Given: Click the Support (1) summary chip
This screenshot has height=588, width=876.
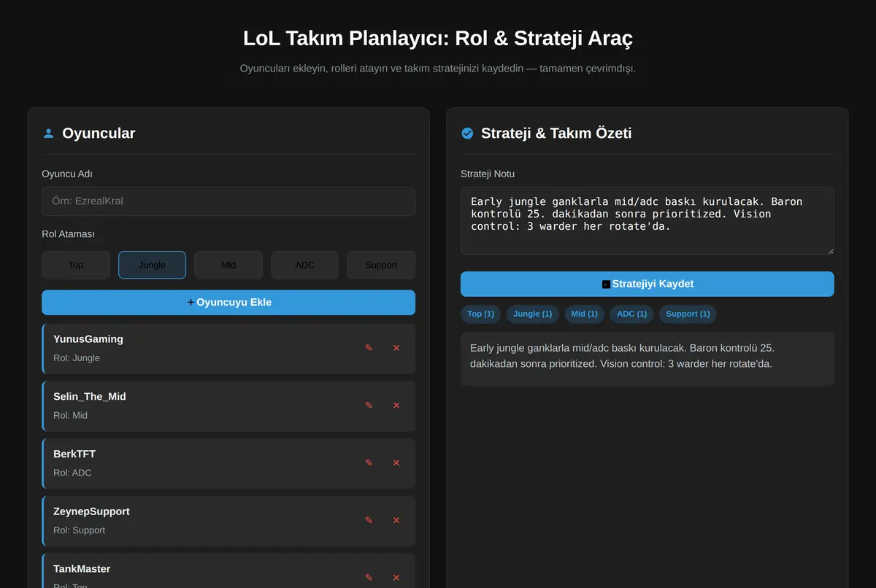Looking at the screenshot, I should coord(688,314).
